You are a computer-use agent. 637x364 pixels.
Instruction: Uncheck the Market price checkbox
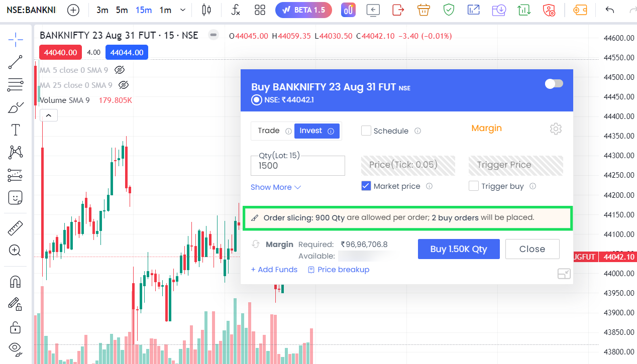pos(366,186)
